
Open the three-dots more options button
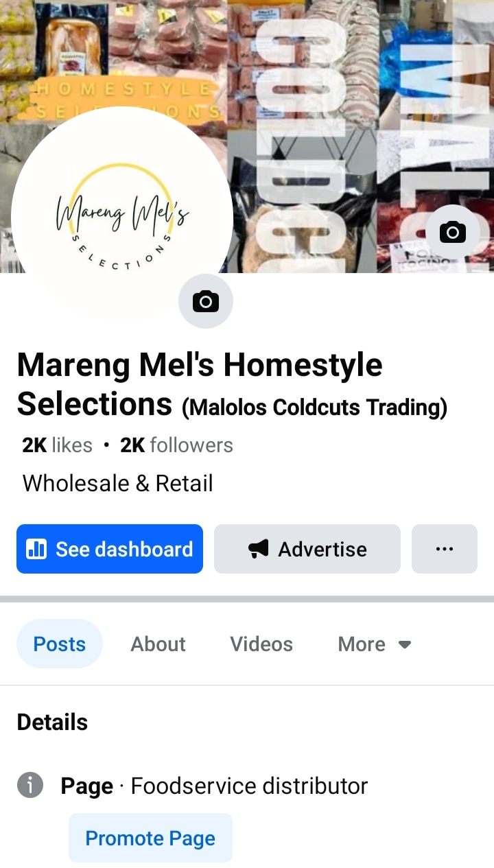pyautogui.click(x=445, y=549)
